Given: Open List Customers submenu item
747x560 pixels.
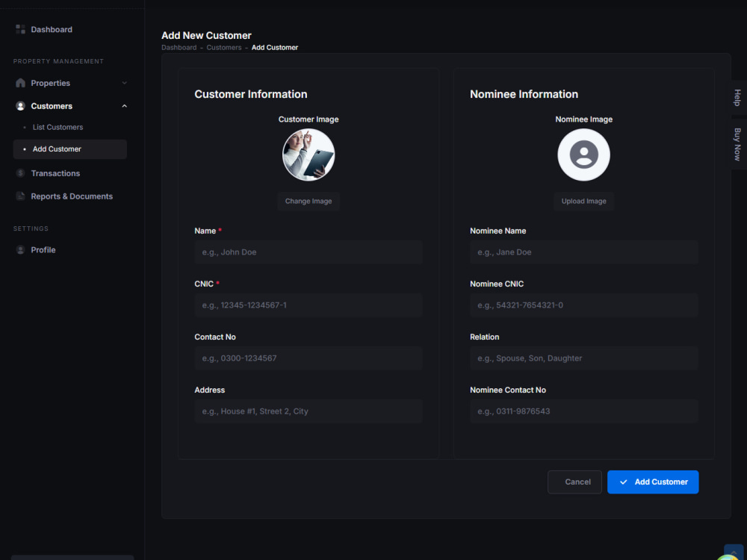Looking at the screenshot, I should (x=58, y=127).
